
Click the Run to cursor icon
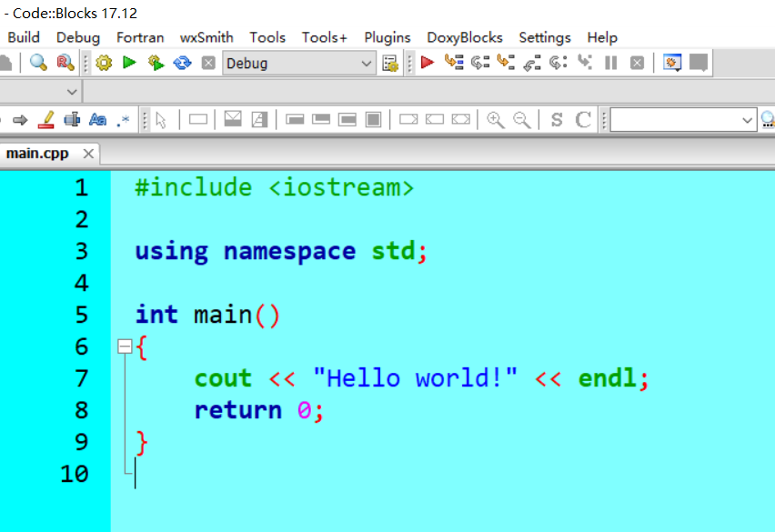(454, 63)
